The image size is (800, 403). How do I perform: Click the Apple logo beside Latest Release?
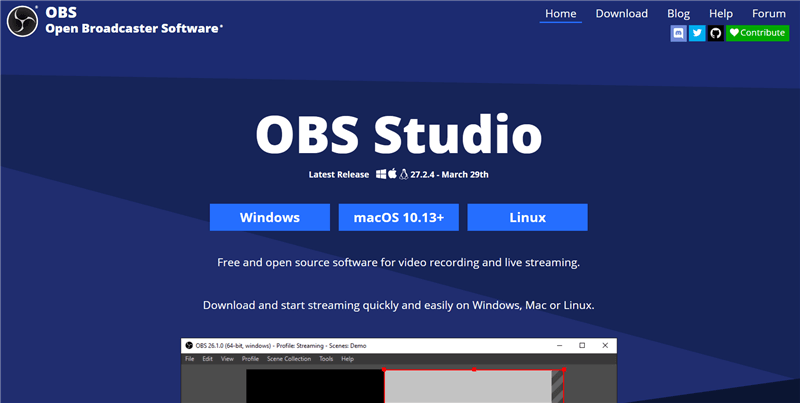click(x=392, y=174)
